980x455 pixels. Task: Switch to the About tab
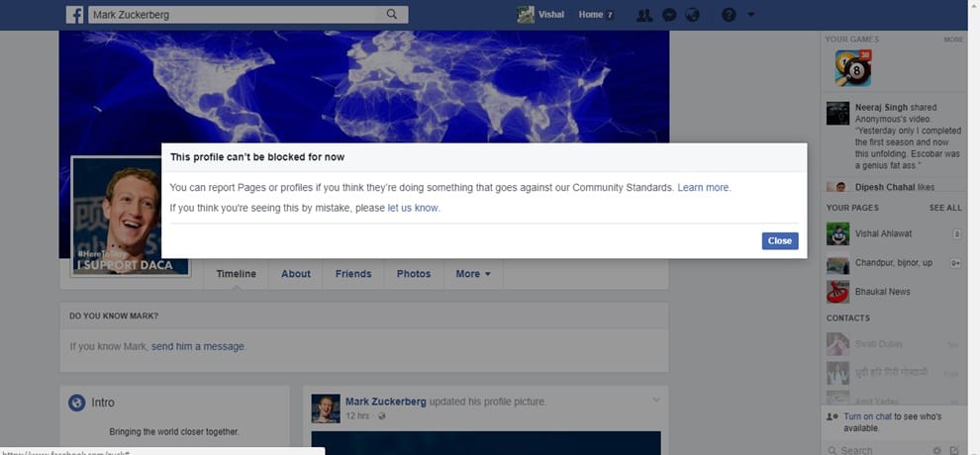coord(296,274)
